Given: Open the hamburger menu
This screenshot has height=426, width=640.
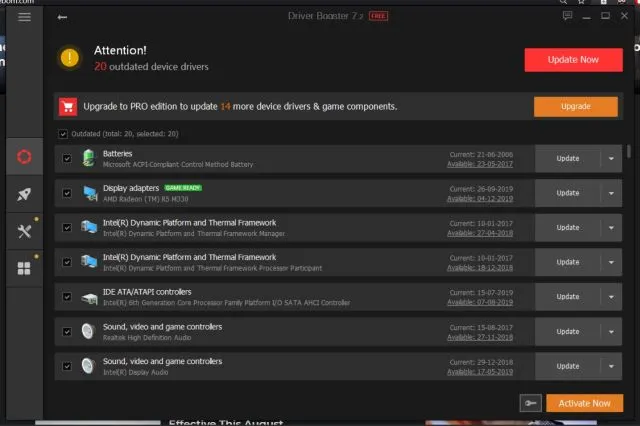Looking at the screenshot, I should pyautogui.click(x=24, y=17).
